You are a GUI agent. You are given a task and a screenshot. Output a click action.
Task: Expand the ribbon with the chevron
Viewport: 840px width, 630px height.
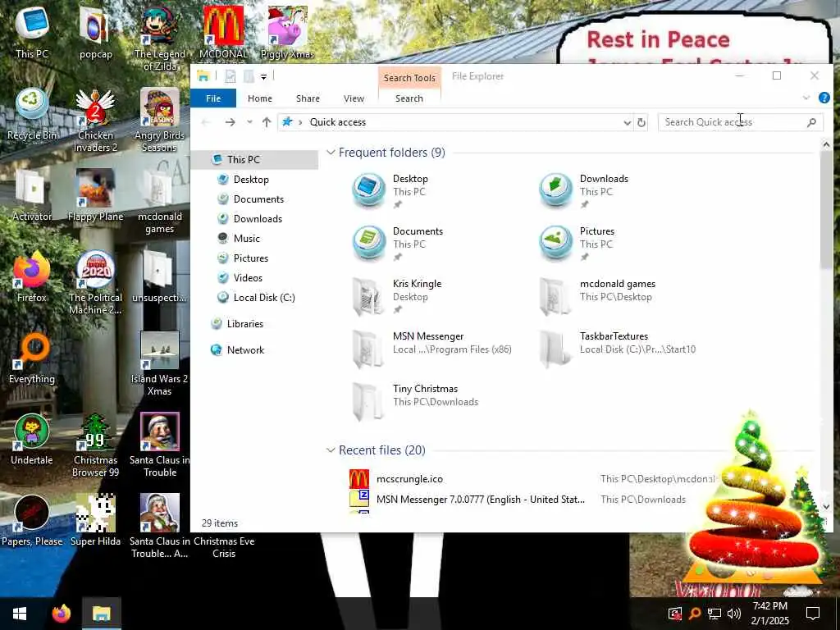coord(806,98)
